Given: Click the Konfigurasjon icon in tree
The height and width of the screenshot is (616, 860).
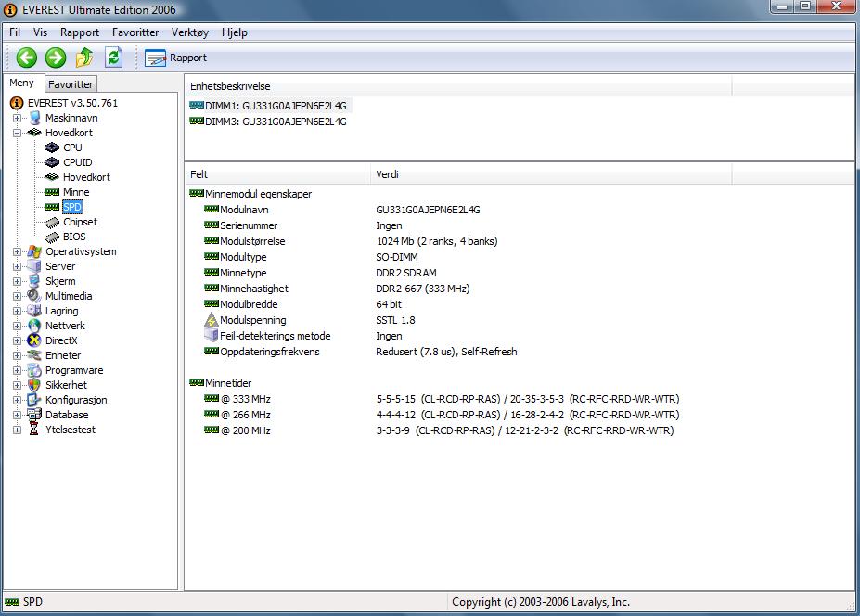Looking at the screenshot, I should [34, 400].
